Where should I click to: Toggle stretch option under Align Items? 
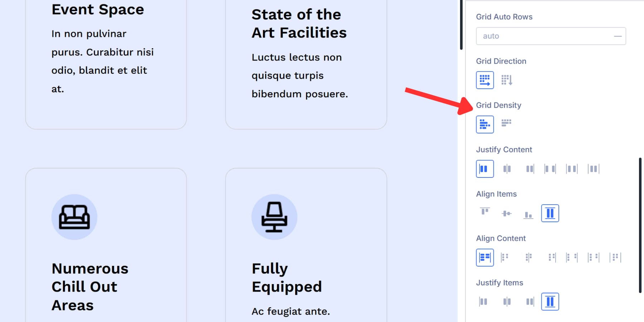(x=550, y=213)
